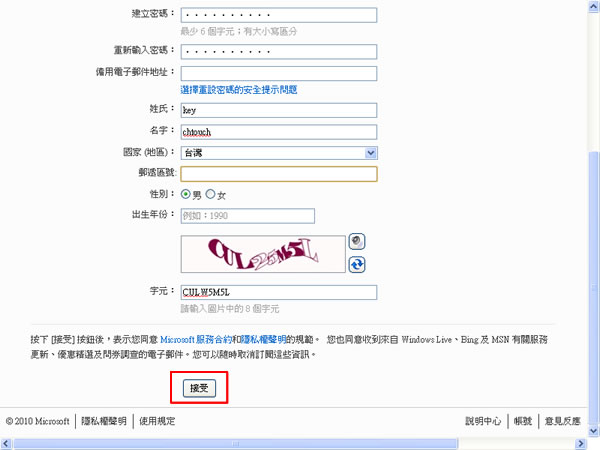Click the vertical scrollbar down arrow
Screen dimensions: 600x450
click(593, 431)
